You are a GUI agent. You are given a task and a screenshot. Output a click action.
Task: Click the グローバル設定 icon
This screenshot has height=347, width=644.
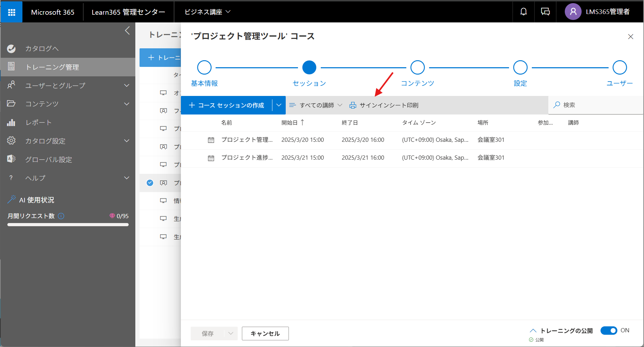tap(11, 159)
